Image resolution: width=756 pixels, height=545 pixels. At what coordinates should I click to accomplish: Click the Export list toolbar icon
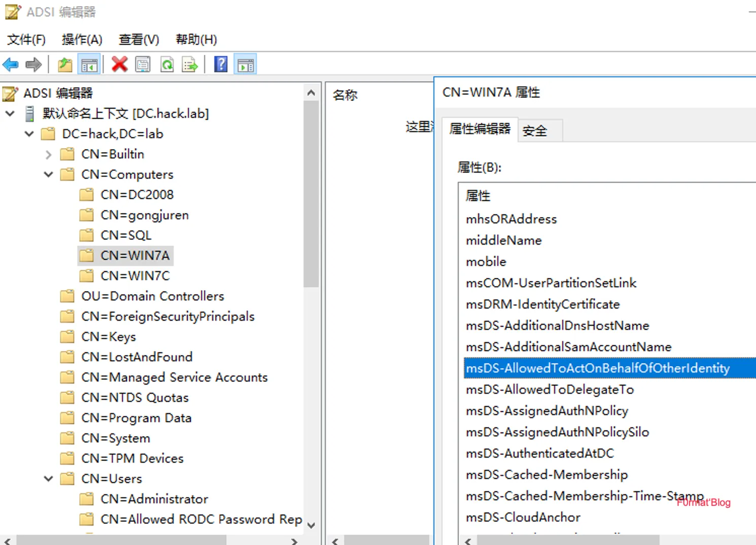click(190, 64)
